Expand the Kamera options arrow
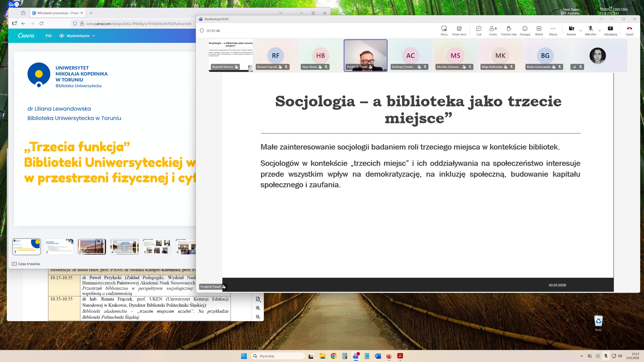Viewport: 644px width, 362px height. 580,31
